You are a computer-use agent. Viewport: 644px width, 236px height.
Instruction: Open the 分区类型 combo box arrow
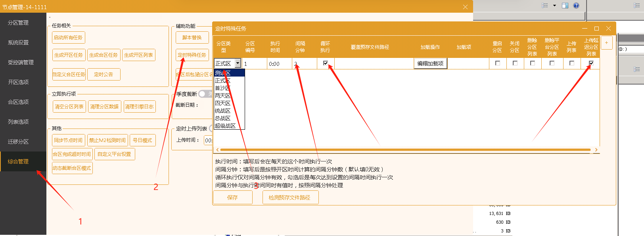coord(238,63)
